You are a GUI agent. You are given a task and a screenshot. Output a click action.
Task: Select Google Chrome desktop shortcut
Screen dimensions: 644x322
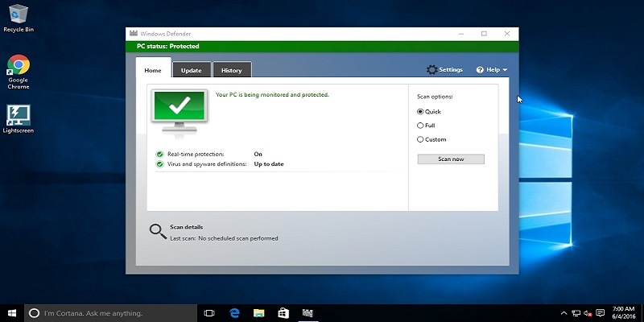tap(19, 67)
